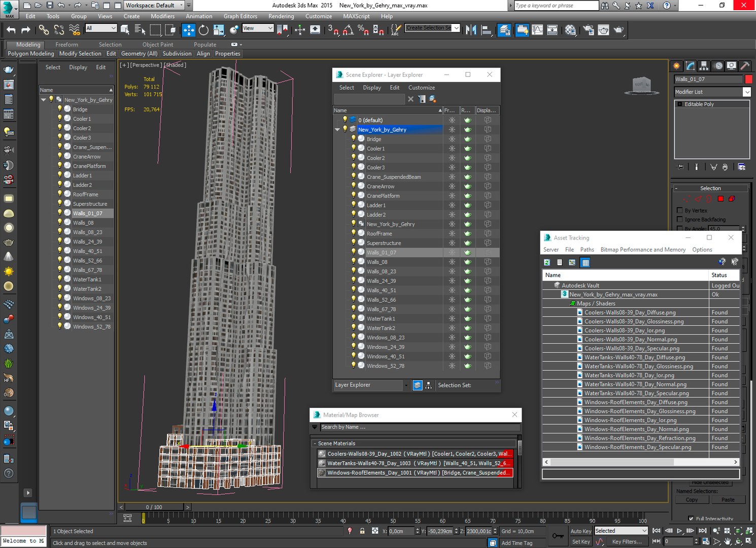Save the file from quick access toolbar
Image resolution: width=756 pixels, height=548 pixels.
(50, 6)
